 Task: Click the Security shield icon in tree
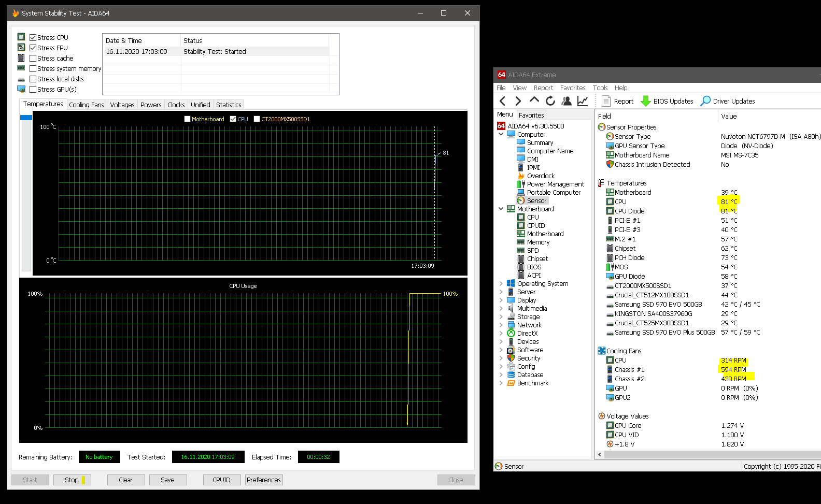click(511, 358)
